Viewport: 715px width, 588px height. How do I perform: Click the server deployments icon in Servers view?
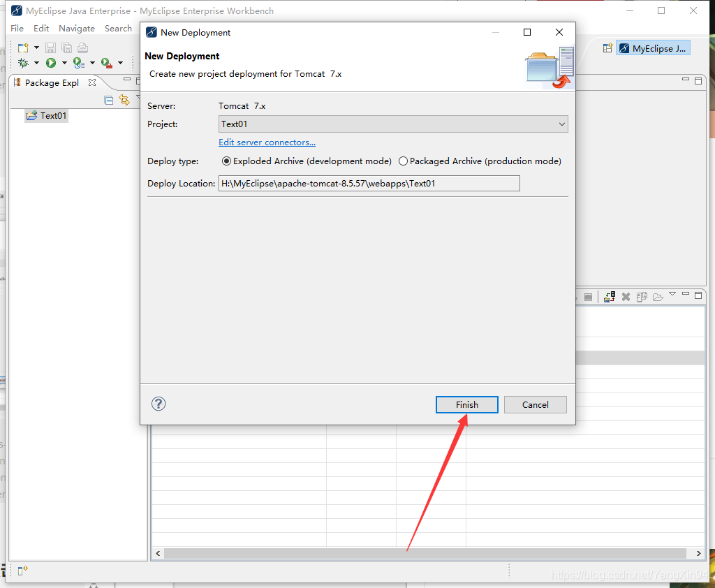(x=610, y=297)
